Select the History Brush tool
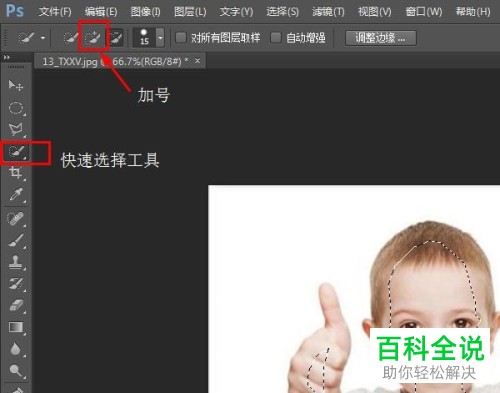Image resolution: width=500 pixels, height=393 pixels. click(16, 284)
